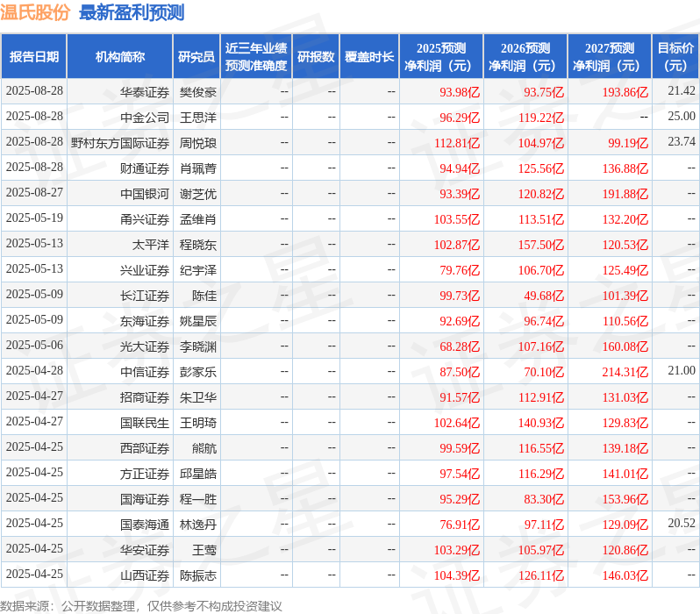The image size is (700, 614).
Task: Click the 温氏股份 title text
Action: point(35,12)
